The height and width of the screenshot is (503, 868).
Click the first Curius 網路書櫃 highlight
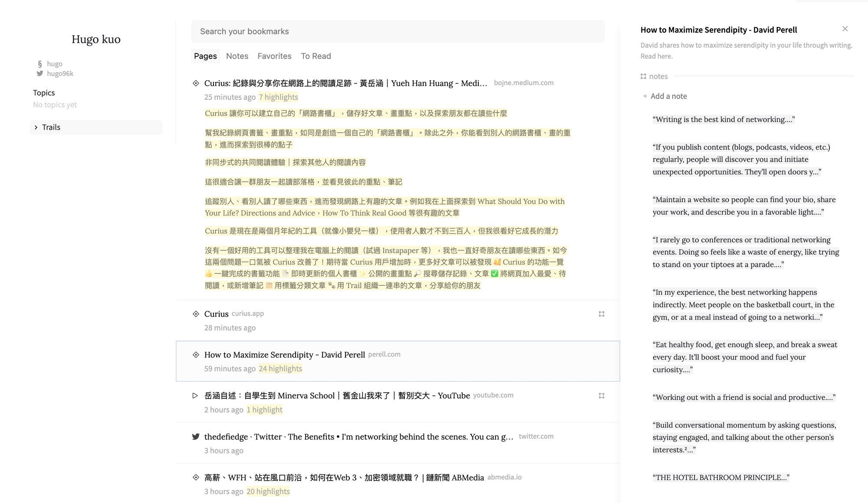click(x=356, y=113)
